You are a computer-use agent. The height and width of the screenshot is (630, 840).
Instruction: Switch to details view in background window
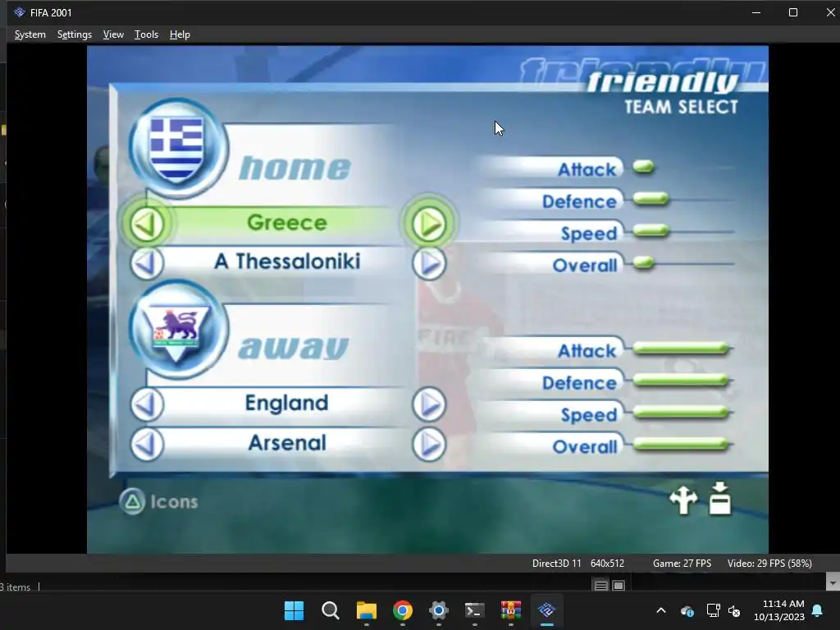(600, 585)
